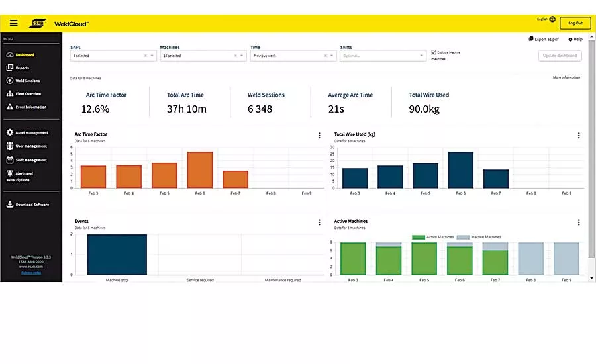
Task: Open User management in sidebar
Action: (x=31, y=146)
